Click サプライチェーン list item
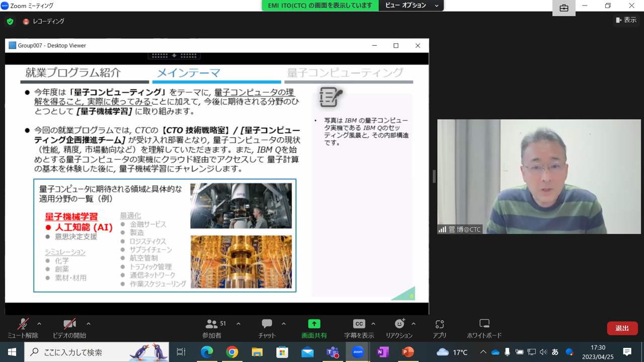644x362 pixels. (x=151, y=250)
